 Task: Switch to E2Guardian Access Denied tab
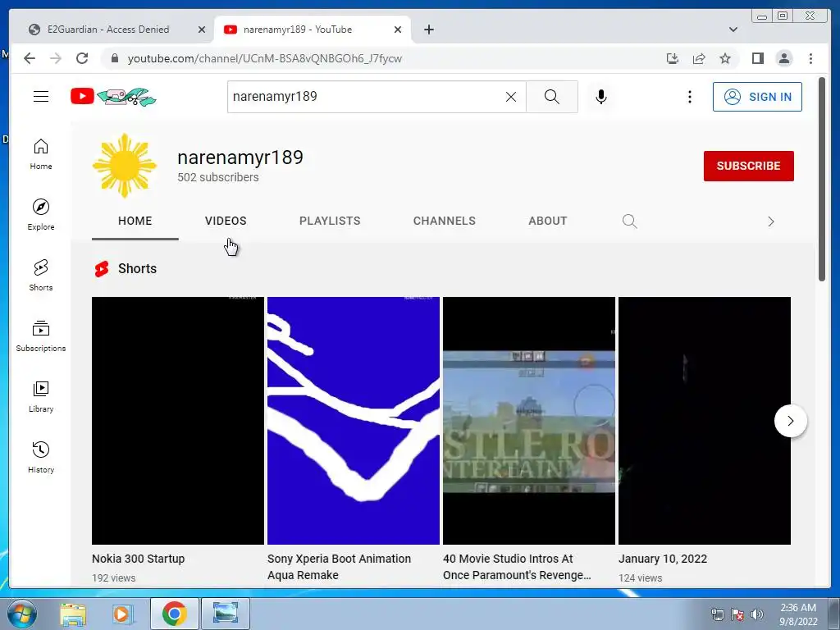[x=109, y=30]
